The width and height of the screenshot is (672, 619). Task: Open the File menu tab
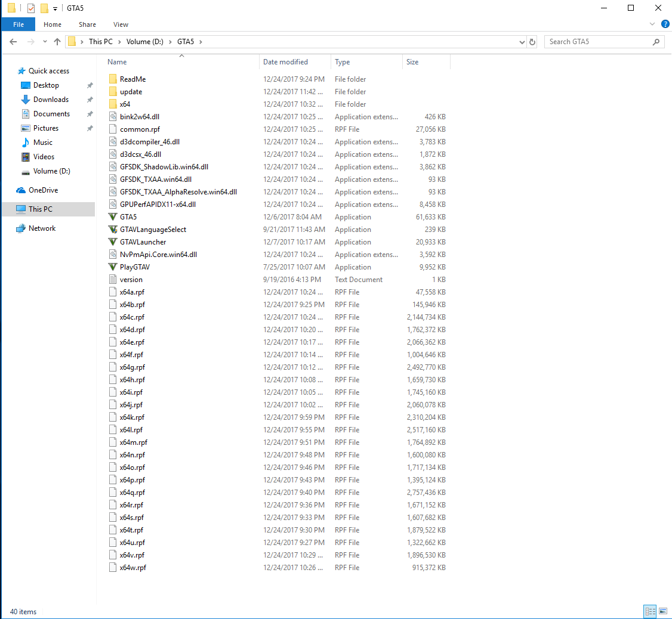(19, 24)
